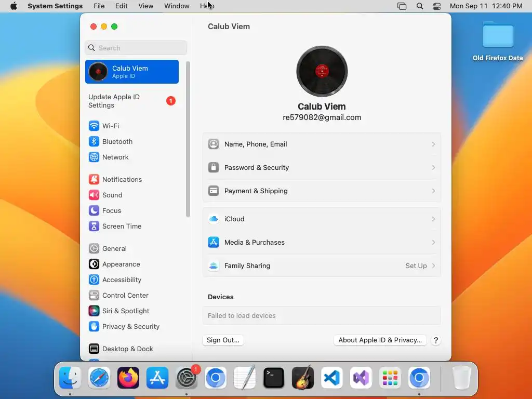
Task: Expand Password & Security chevron
Action: [433, 168]
